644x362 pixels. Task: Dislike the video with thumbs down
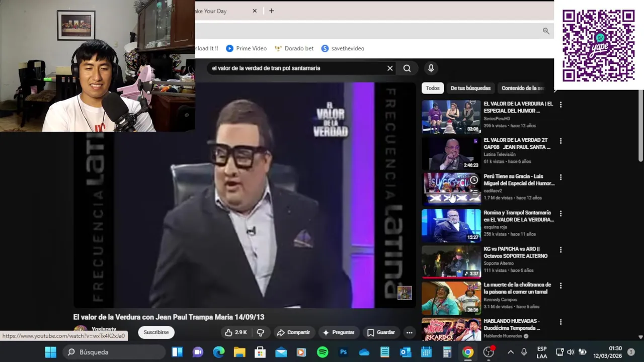click(x=261, y=332)
